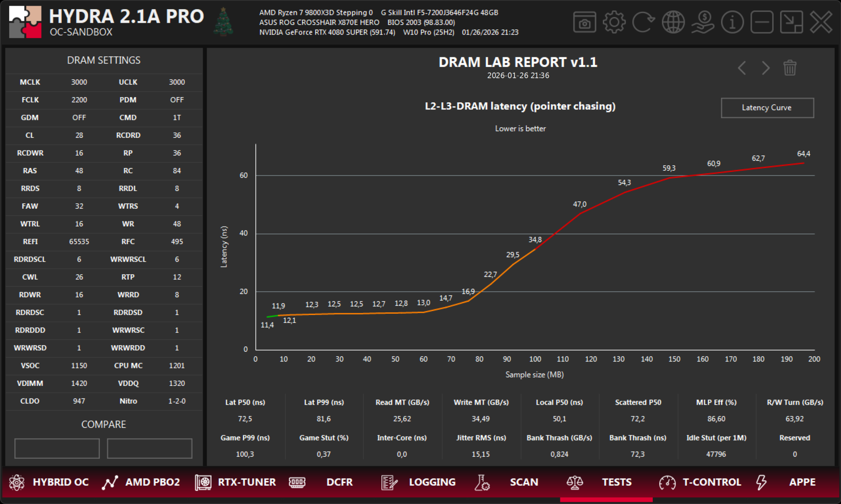The width and height of the screenshot is (841, 504).
Task: Go to next report with right chevron
Action: point(765,68)
